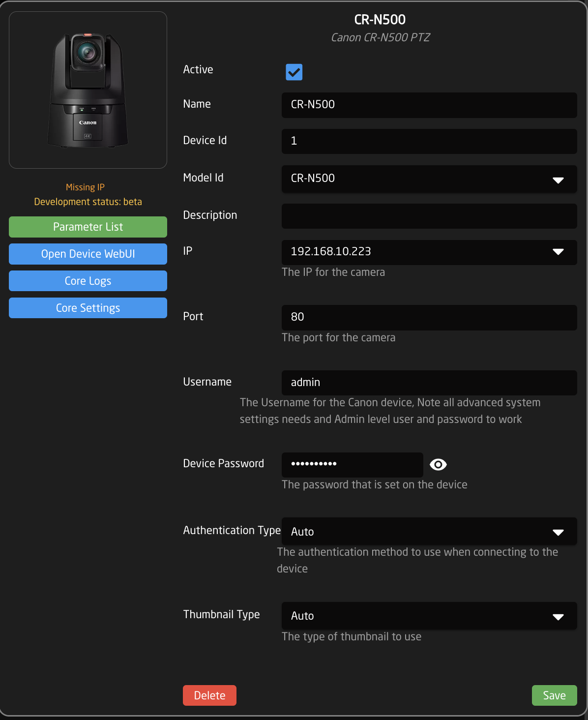Save the CR-N500 configuration
The image size is (588, 720).
[554, 695]
